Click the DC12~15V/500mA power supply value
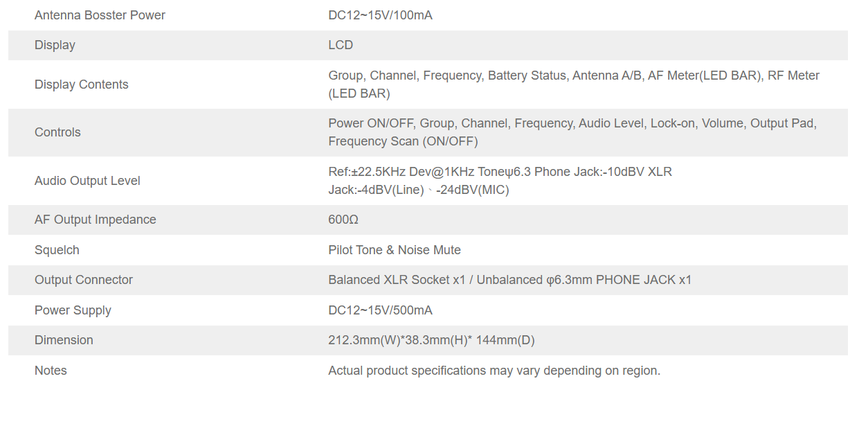The width and height of the screenshot is (868, 426). (380, 310)
